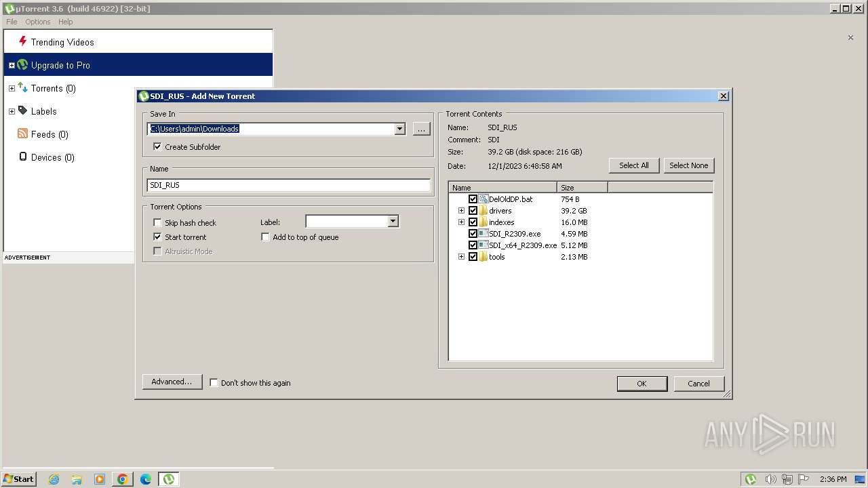Expand the Labels sidebar node
This screenshot has height=488, width=868.
(12, 111)
